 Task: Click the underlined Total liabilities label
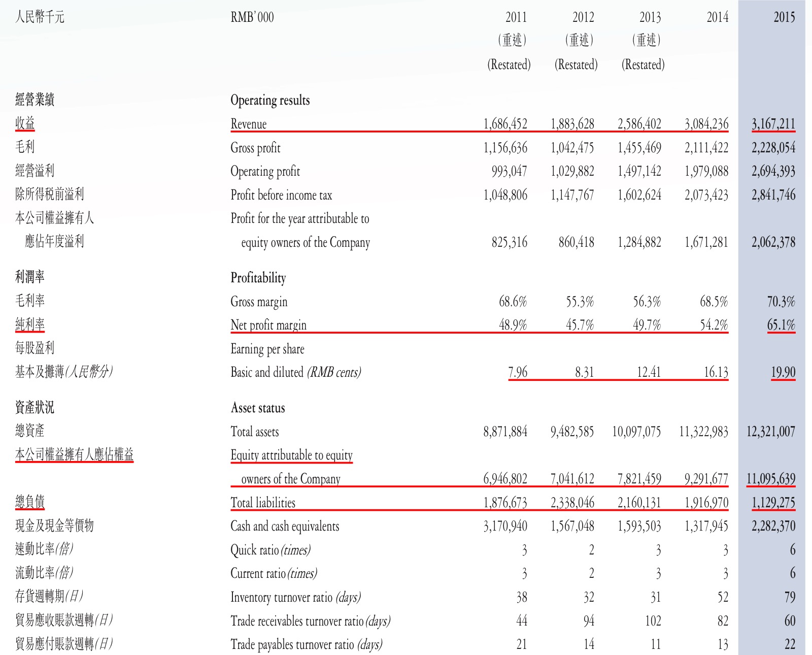[x=263, y=503]
